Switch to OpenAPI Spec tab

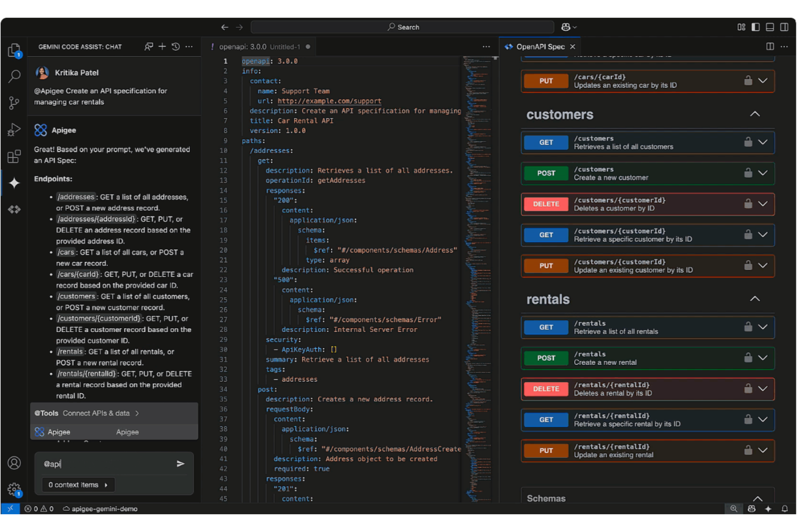[x=540, y=47]
